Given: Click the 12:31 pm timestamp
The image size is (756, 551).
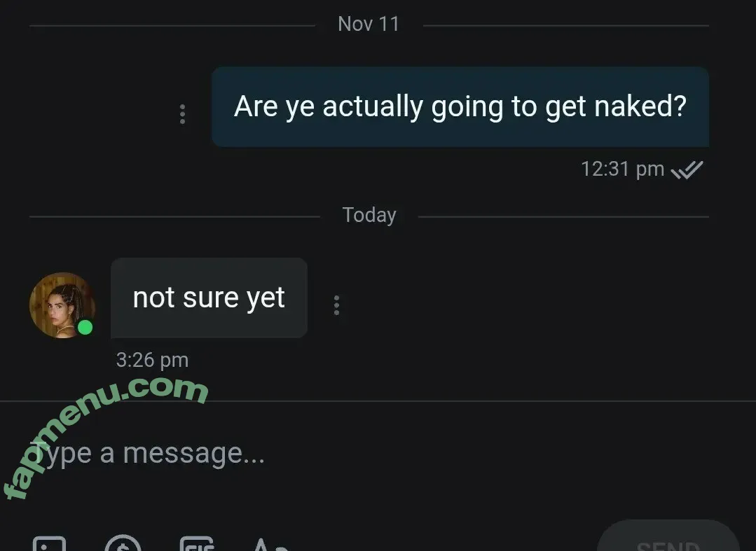Looking at the screenshot, I should point(622,169).
